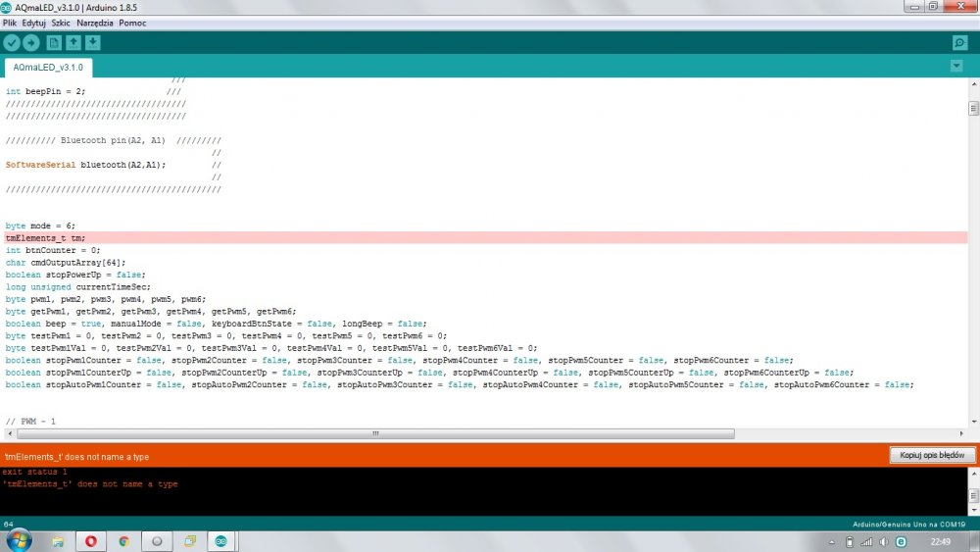The image size is (980, 552).
Task: Create a new sketch with New icon
Action: [x=54, y=42]
